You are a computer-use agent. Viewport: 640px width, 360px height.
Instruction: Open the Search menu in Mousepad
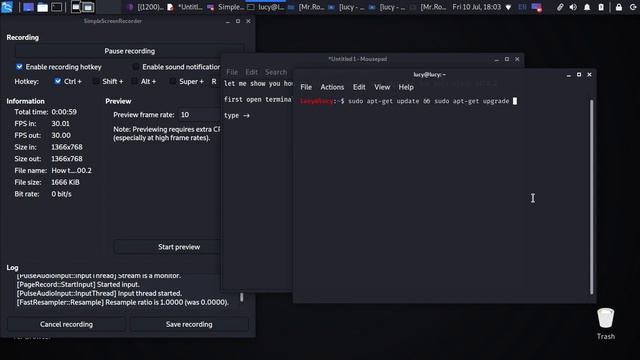(x=276, y=72)
